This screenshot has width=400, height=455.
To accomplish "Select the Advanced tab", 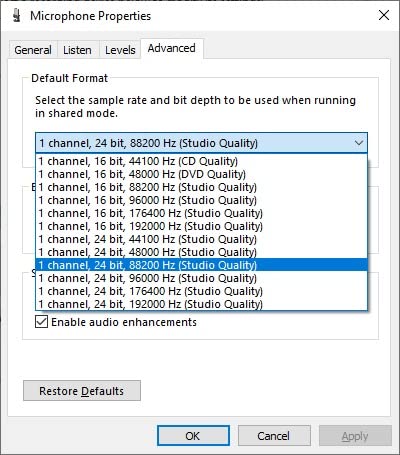I will (x=172, y=49).
